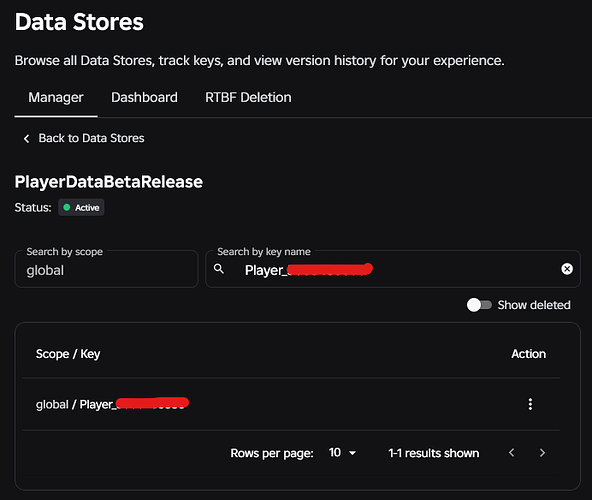Click the back chevron icon

[26, 139]
